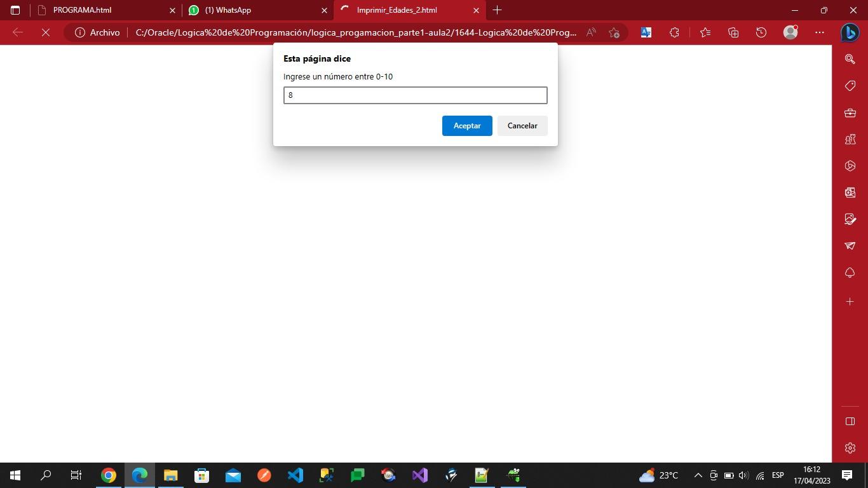Screen dimensions: 868x488
Task: Open sidebar Shopping tag
Action: (850, 86)
